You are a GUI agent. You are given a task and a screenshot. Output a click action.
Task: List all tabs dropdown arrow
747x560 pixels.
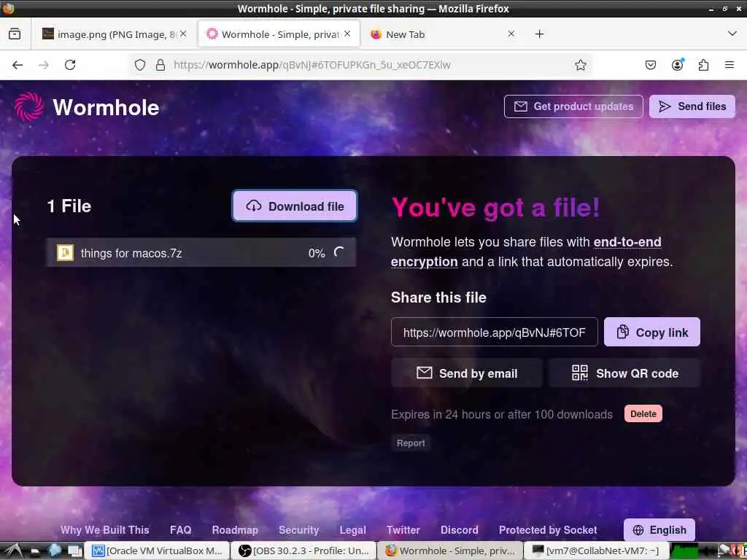[x=732, y=34]
